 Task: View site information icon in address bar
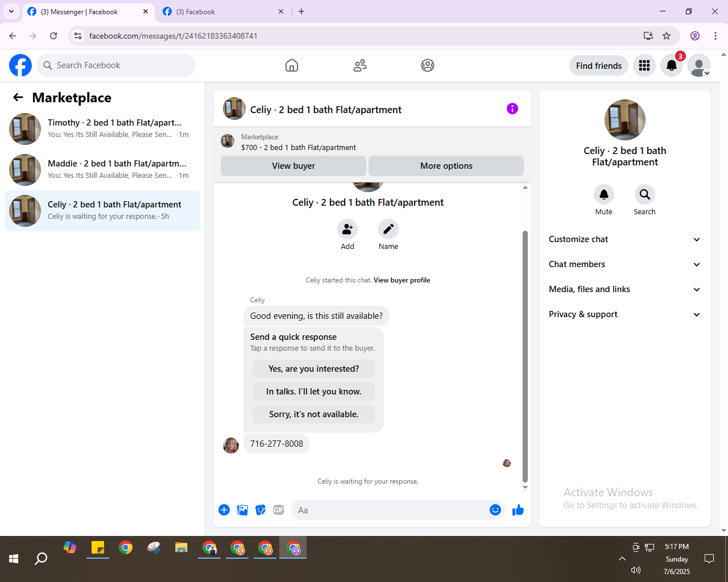[x=78, y=36]
